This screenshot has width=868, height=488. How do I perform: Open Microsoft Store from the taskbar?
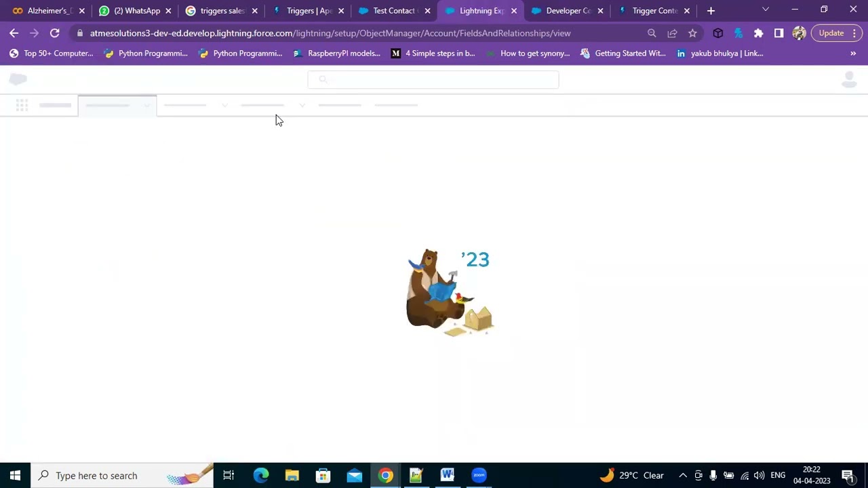pos(323,475)
